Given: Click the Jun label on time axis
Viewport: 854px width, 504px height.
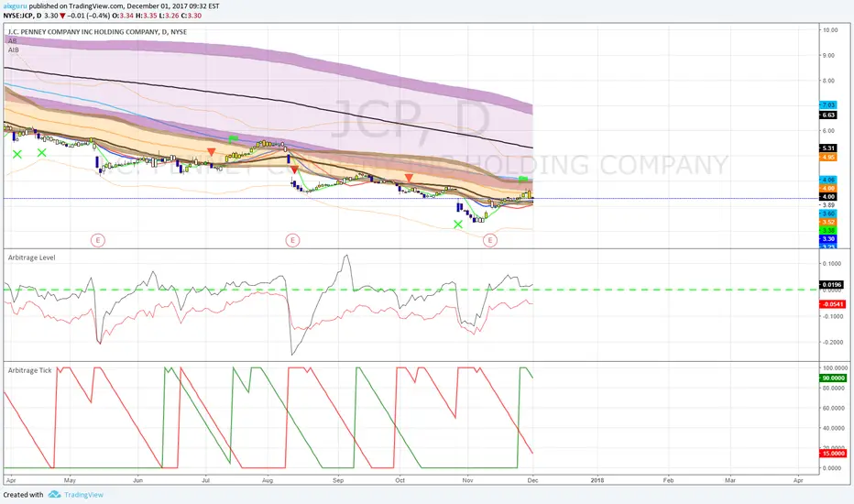Looking at the screenshot, I should 137,480.
